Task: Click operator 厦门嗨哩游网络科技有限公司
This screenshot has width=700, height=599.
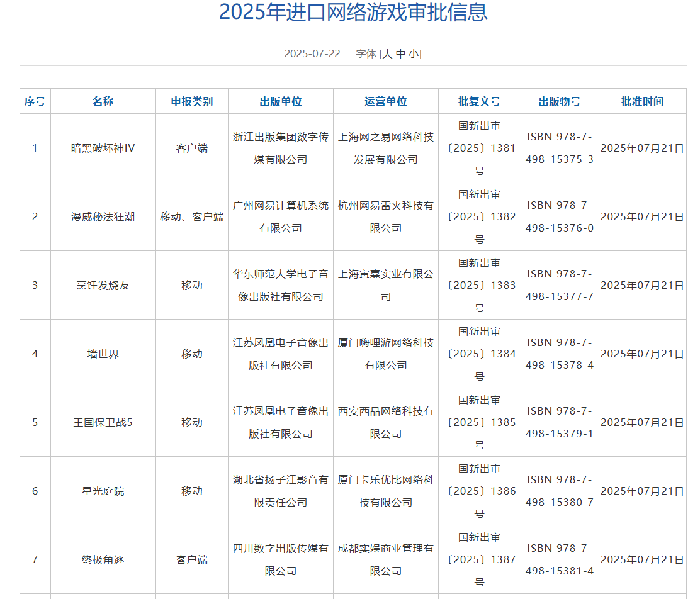Action: (x=386, y=354)
